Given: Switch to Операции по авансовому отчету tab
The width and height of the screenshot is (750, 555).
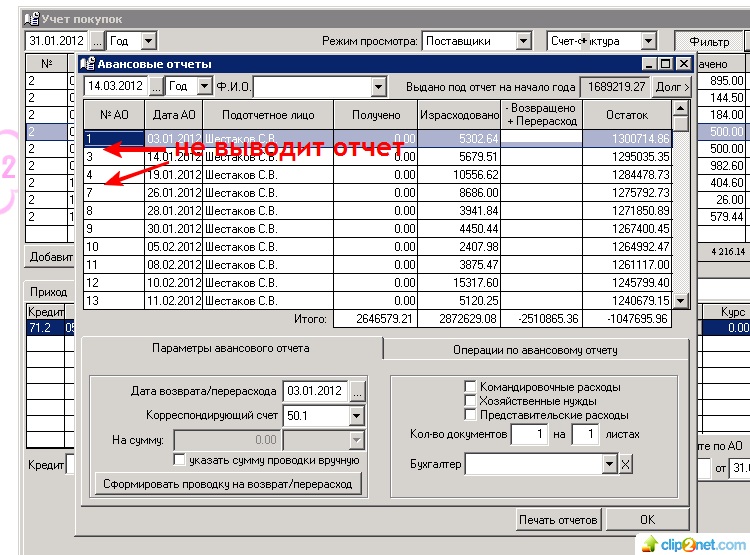Looking at the screenshot, I should [x=536, y=349].
